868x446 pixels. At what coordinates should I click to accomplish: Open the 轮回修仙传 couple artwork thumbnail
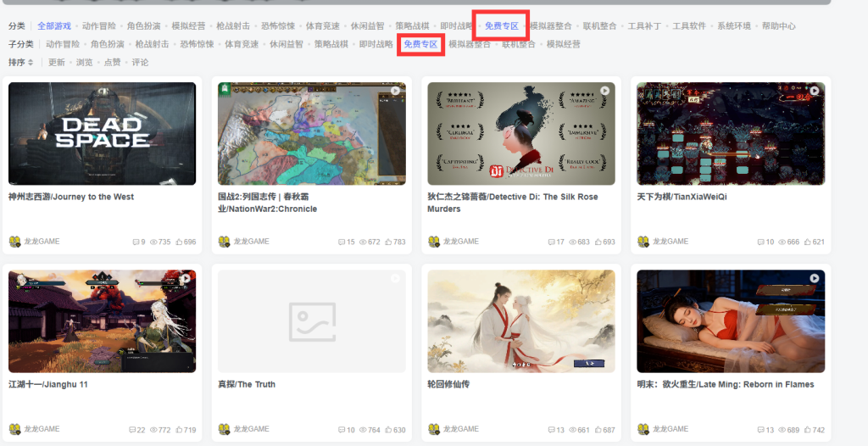pyautogui.click(x=521, y=321)
